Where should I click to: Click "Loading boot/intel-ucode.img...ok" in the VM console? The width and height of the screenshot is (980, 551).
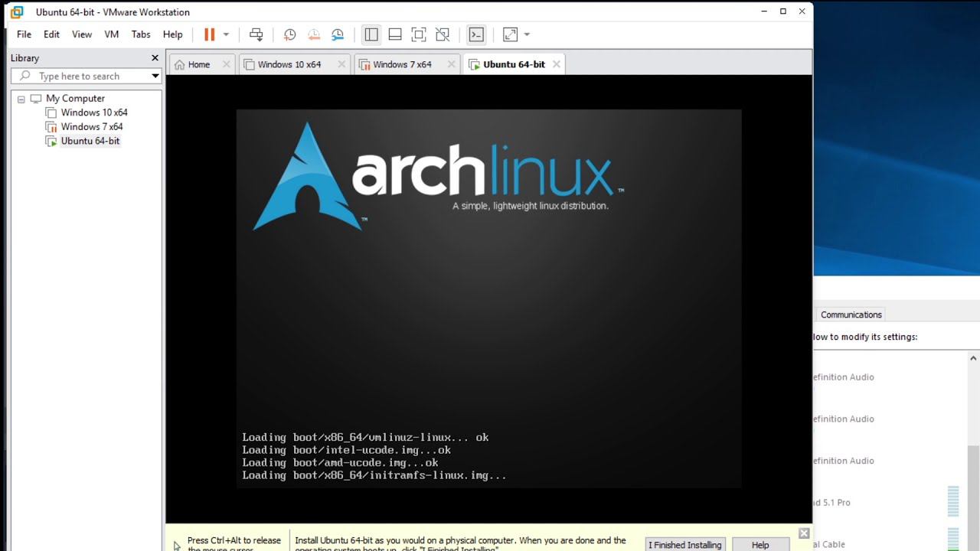(346, 450)
